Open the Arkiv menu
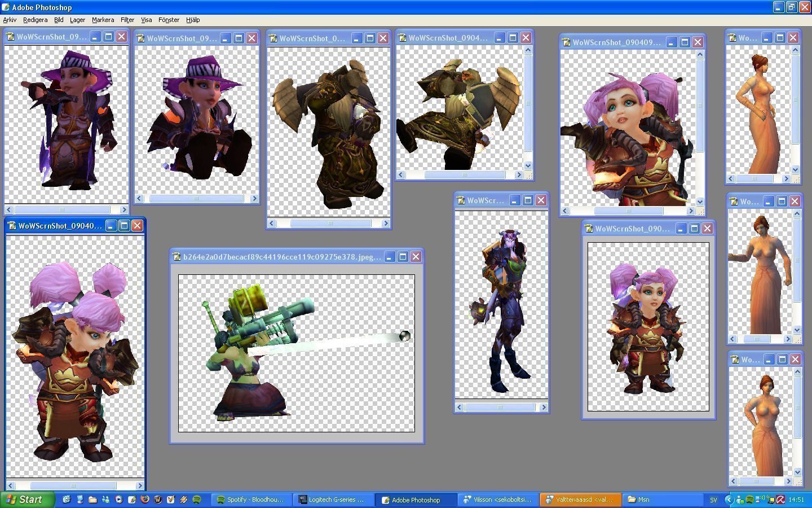Image resolution: width=812 pixels, height=508 pixels. coord(10,20)
